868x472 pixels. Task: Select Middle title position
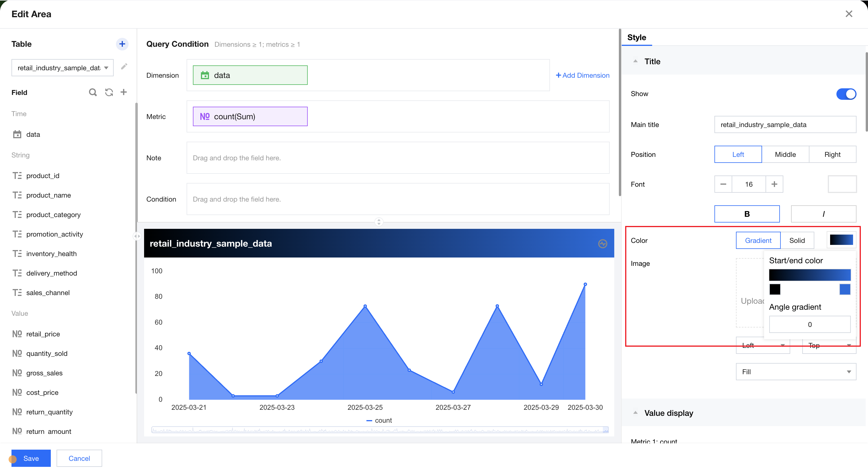785,154
